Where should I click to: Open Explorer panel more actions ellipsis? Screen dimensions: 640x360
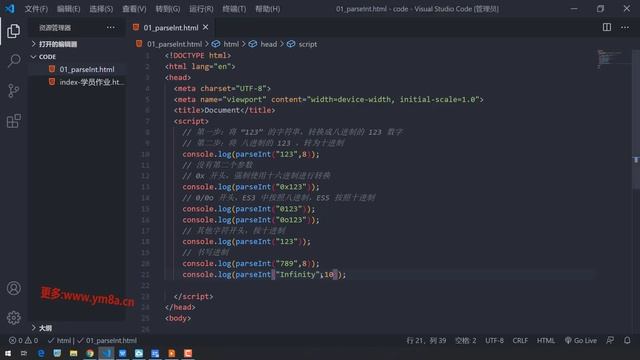tap(111, 27)
